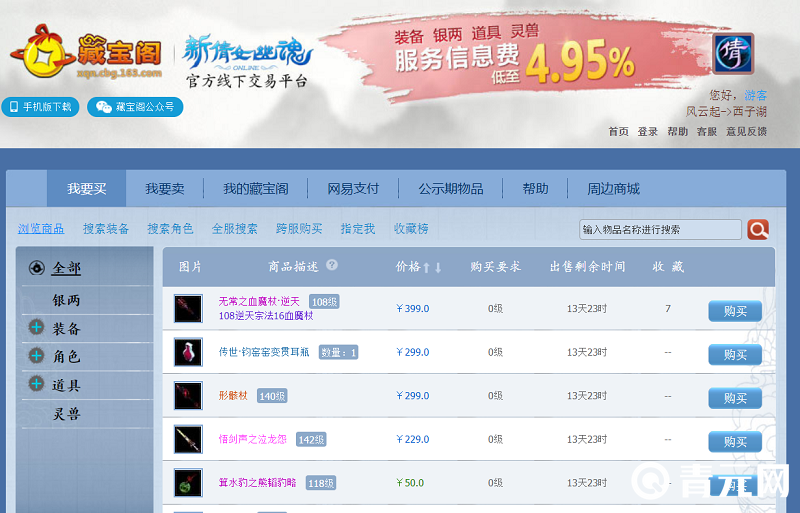Sort price ascending with up arrow

click(x=427, y=267)
